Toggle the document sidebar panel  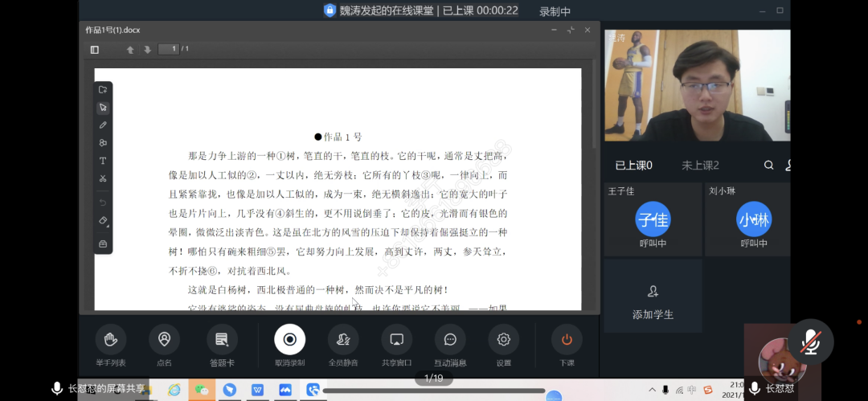(x=95, y=50)
